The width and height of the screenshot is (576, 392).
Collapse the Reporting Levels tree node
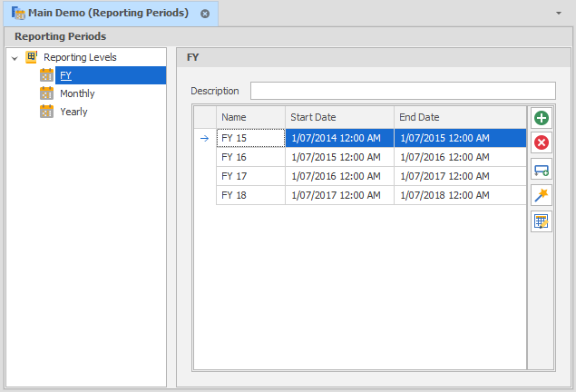15,58
